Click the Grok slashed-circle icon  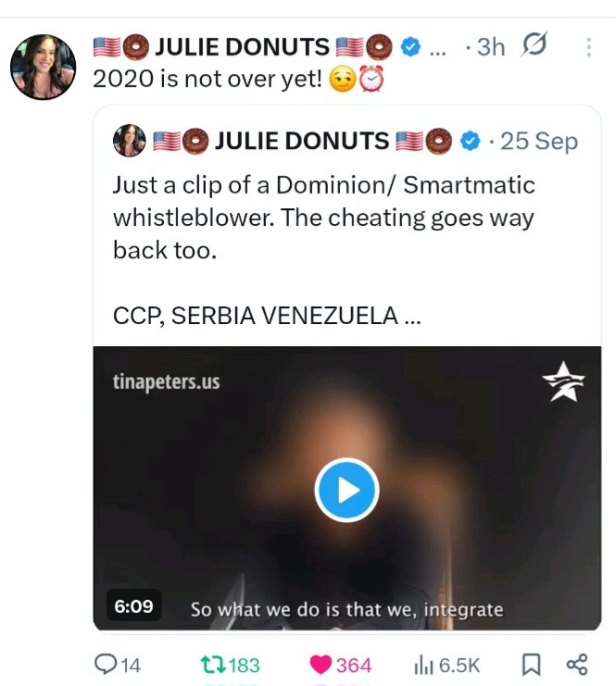point(535,45)
